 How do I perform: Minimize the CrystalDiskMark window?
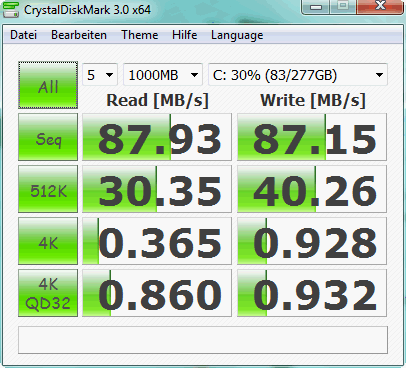click(316, 7)
